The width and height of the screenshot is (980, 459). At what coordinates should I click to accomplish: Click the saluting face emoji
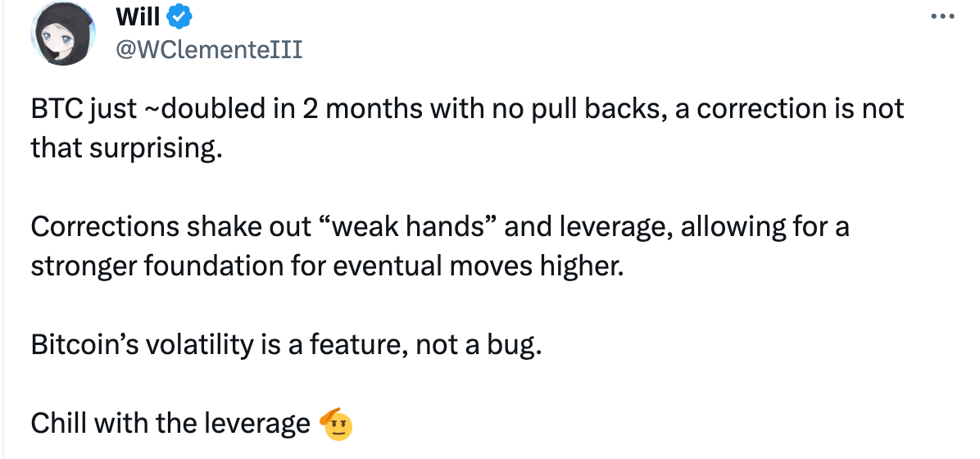(x=336, y=424)
